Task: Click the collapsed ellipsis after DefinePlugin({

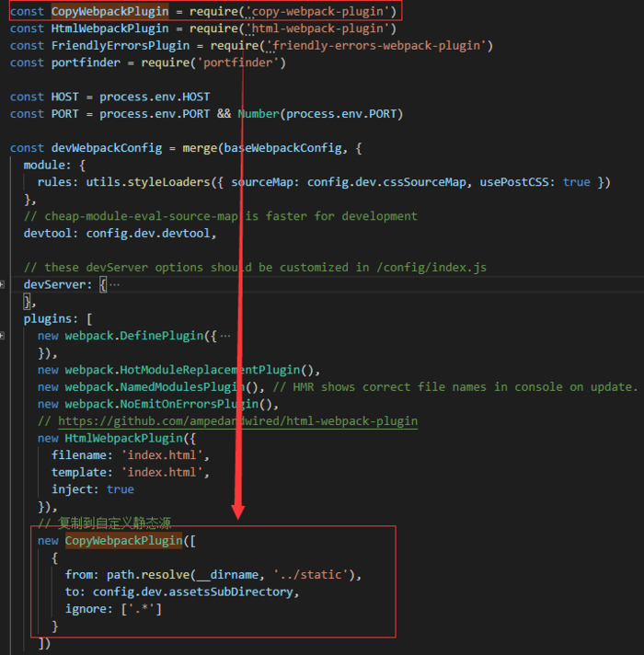Action: click(225, 336)
